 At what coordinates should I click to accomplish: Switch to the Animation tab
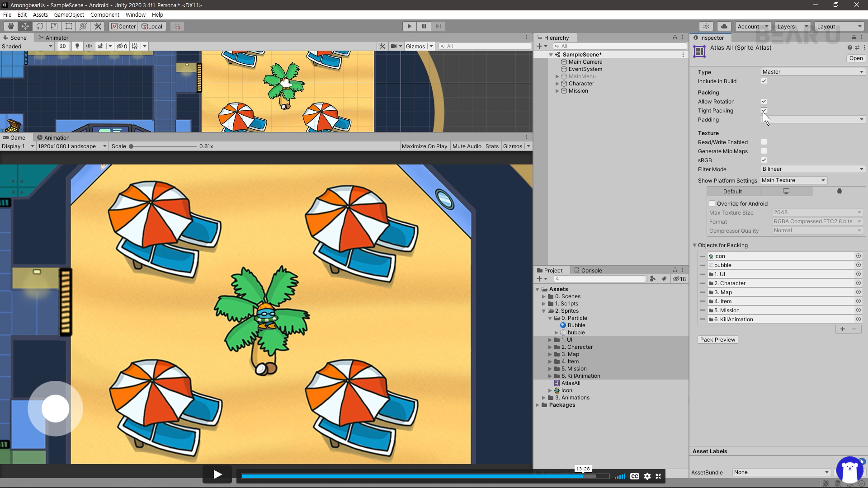pyautogui.click(x=53, y=137)
